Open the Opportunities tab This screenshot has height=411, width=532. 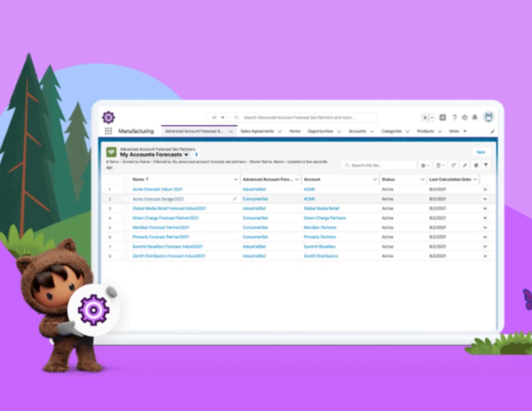click(320, 131)
